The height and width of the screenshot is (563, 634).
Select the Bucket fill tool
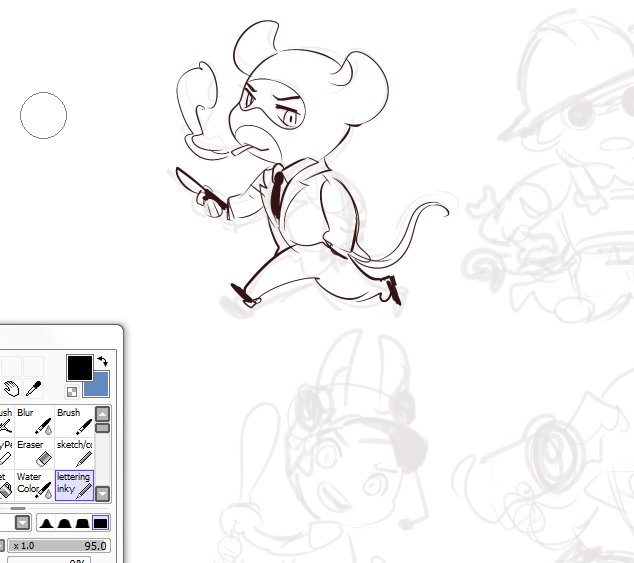pyautogui.click(x=6, y=485)
